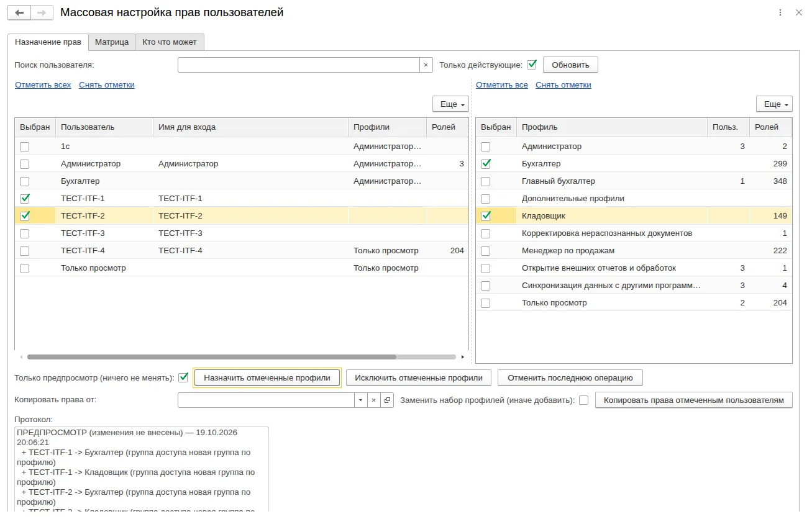The image size is (812, 519).
Task: Select the 'Назначение прав' tab
Action: click(x=48, y=42)
